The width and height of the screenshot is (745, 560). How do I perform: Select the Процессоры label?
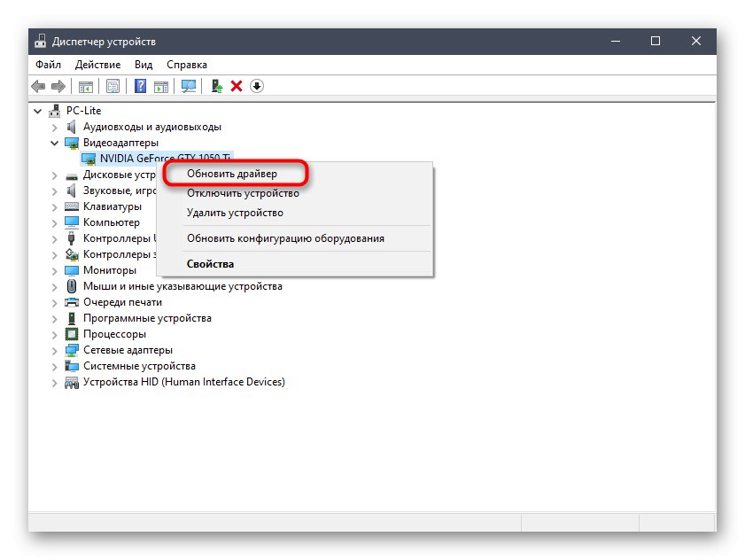pyautogui.click(x=114, y=334)
